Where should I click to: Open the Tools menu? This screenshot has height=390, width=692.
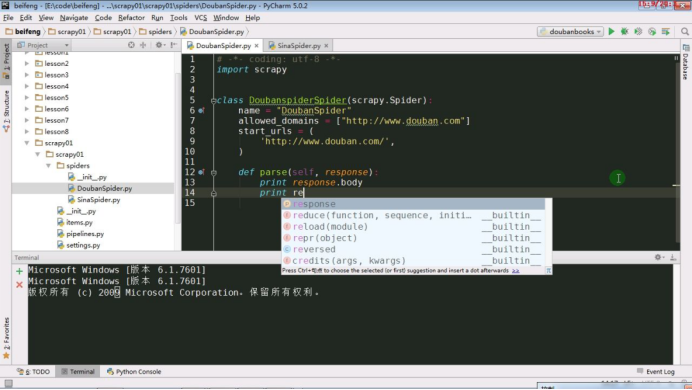tap(178, 18)
